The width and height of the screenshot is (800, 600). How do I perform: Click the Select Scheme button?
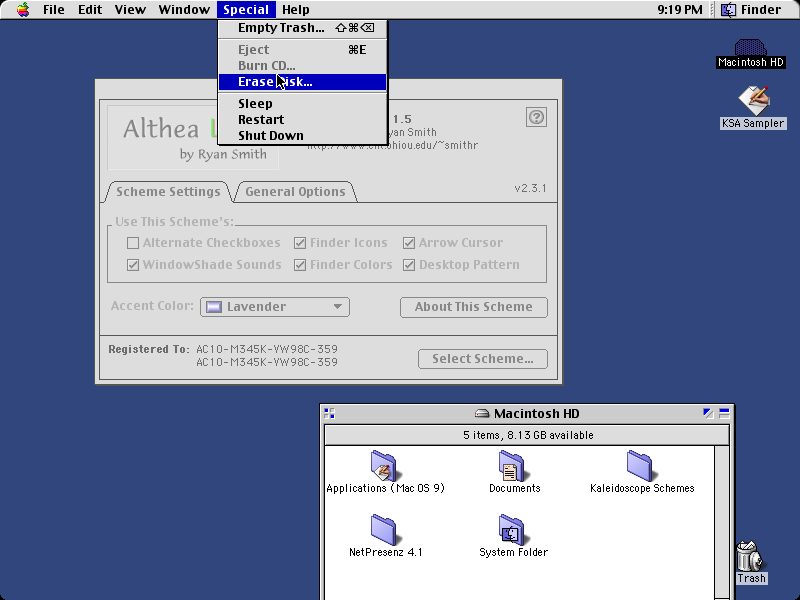[483, 359]
